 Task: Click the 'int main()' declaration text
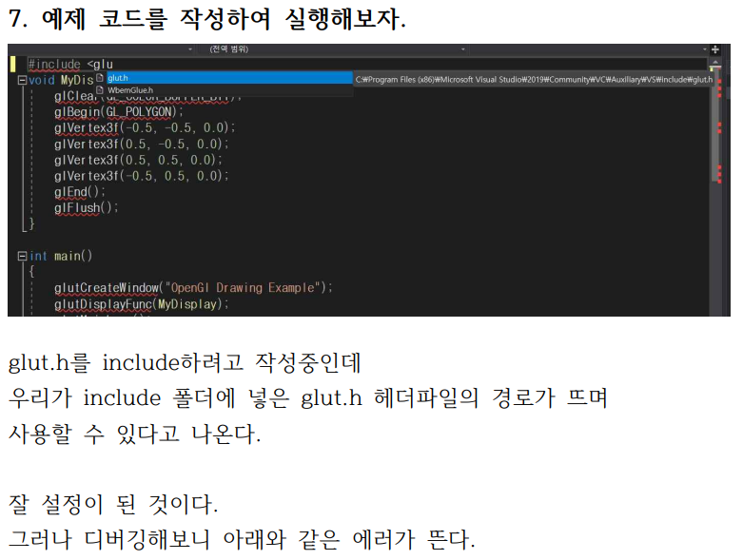point(61,256)
